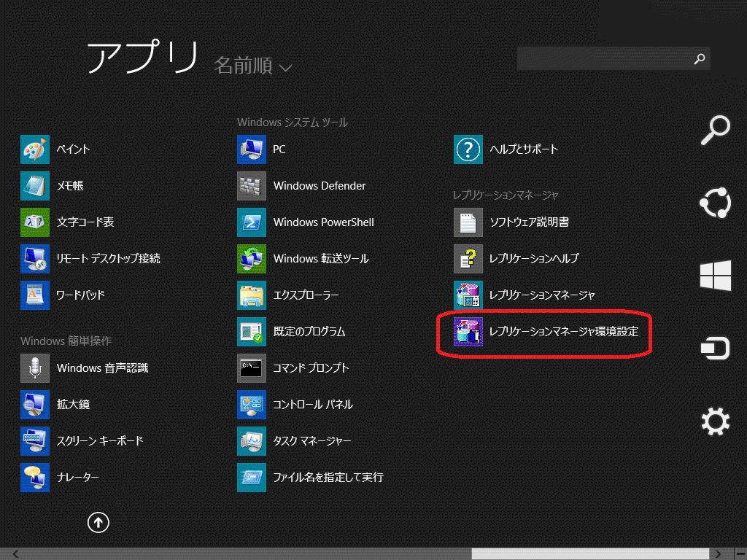Screen dimensions: 747x560
Task: Open the PC icon
Action: (252, 149)
